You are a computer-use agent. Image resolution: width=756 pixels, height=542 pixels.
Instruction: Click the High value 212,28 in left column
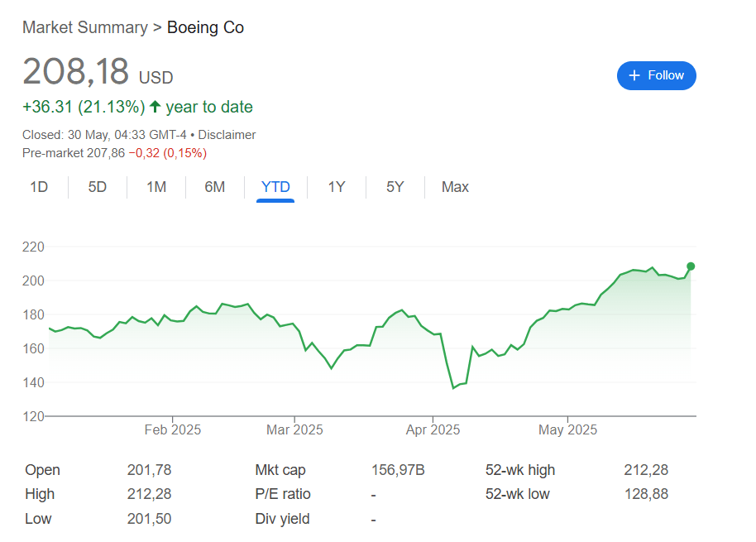150,494
